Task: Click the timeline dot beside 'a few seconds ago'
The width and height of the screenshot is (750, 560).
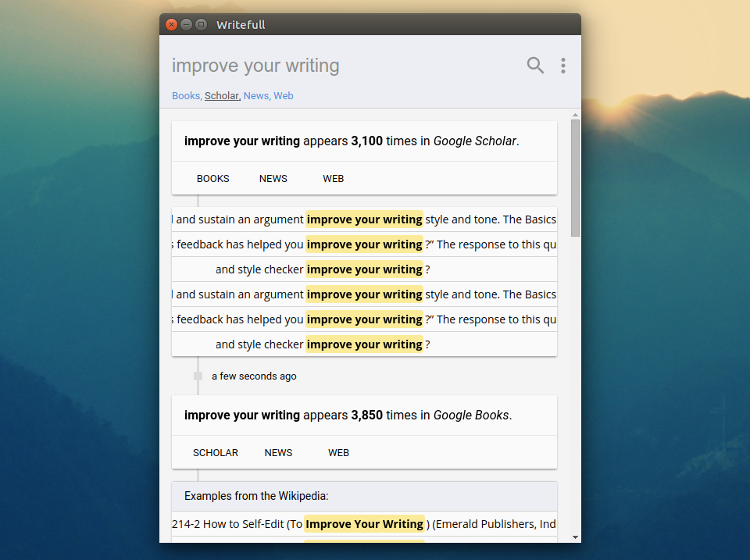Action: pyautogui.click(x=197, y=376)
